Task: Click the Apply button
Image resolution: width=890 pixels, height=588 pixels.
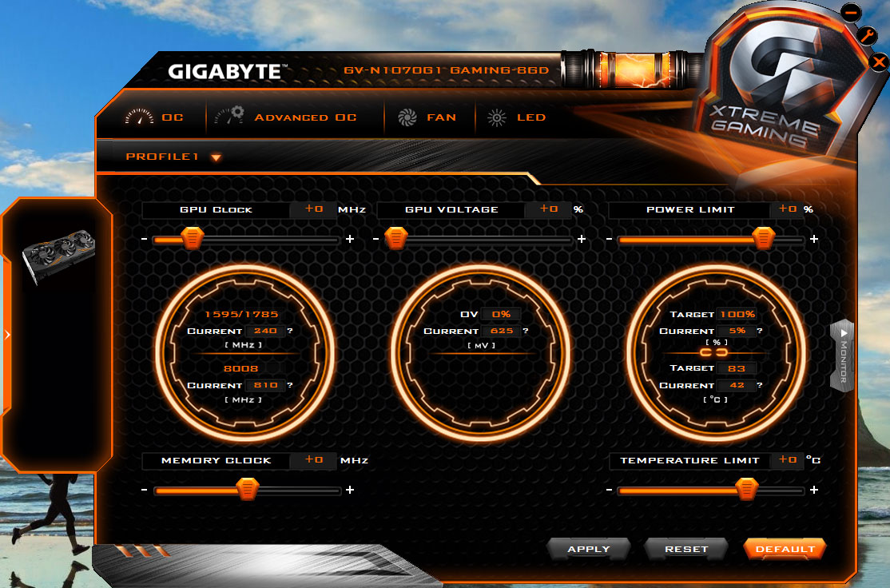Action: pyautogui.click(x=589, y=549)
